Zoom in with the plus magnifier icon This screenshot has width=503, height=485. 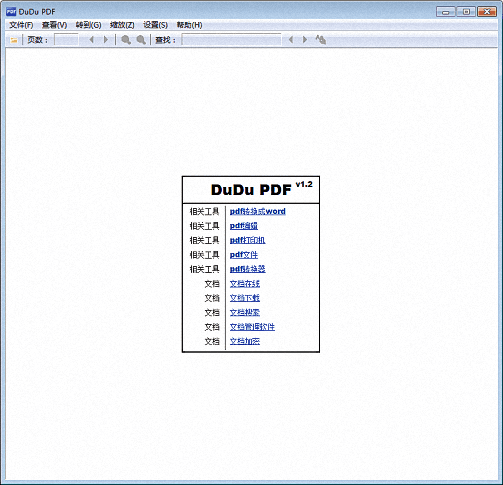(126, 40)
